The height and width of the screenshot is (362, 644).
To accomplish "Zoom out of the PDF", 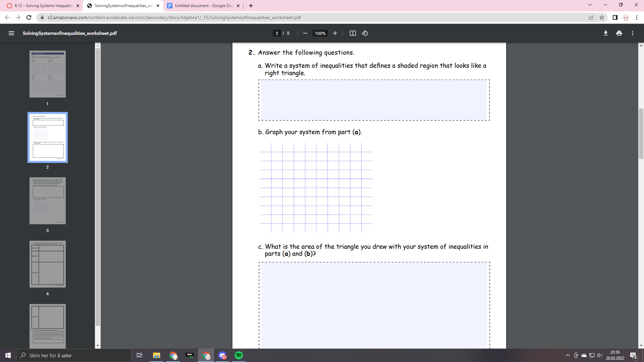I will tap(305, 33).
